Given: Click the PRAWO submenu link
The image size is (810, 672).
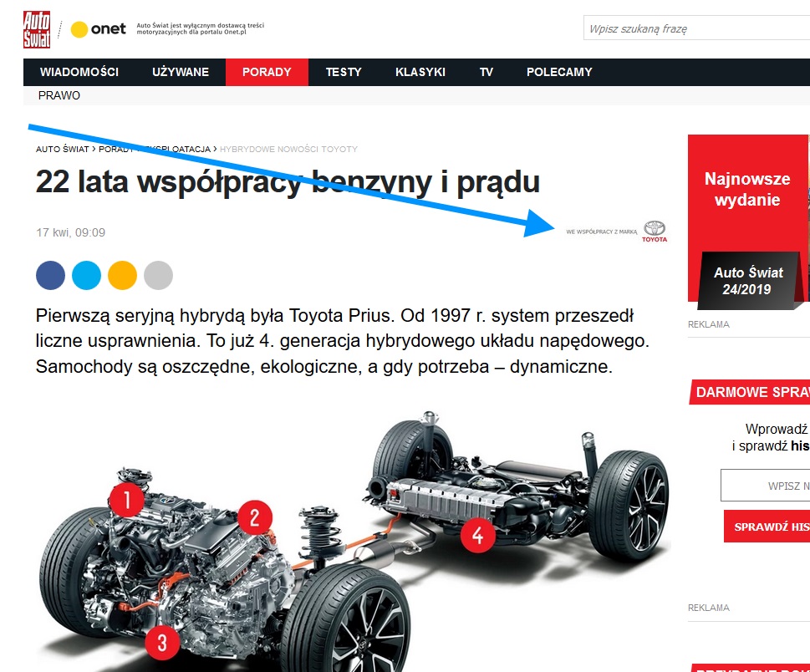Looking at the screenshot, I should [59, 95].
